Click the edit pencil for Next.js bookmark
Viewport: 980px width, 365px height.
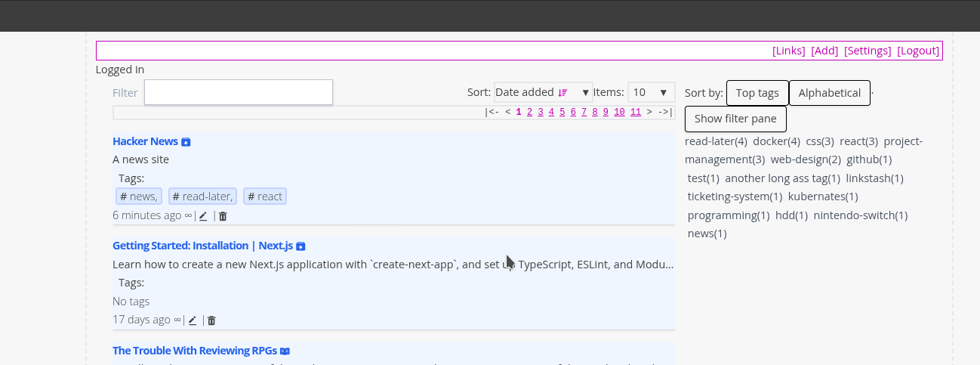coord(193,320)
